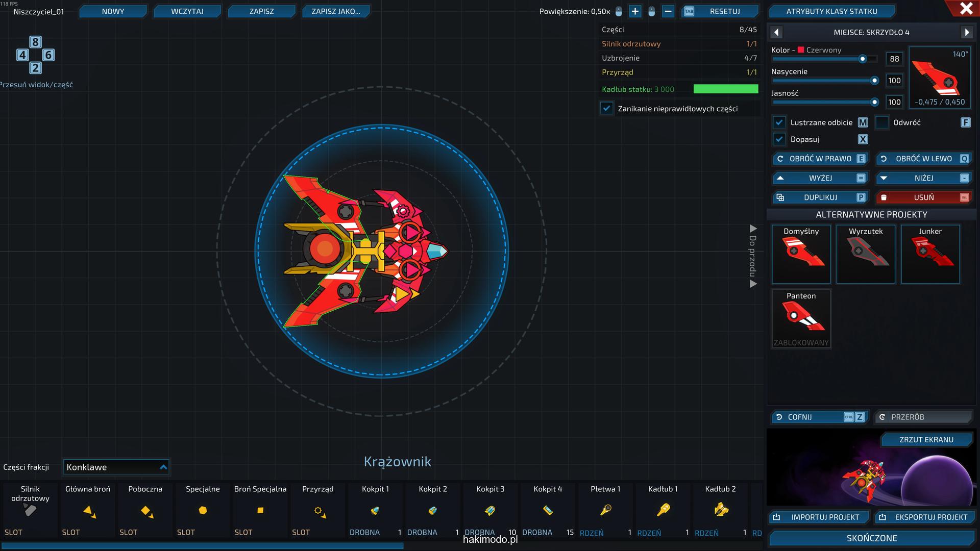Select the Kokpit 1 part icon

375,510
